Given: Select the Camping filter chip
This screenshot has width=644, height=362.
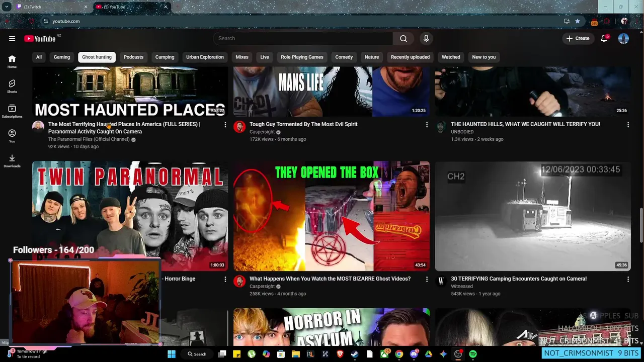Looking at the screenshot, I should coord(165,57).
